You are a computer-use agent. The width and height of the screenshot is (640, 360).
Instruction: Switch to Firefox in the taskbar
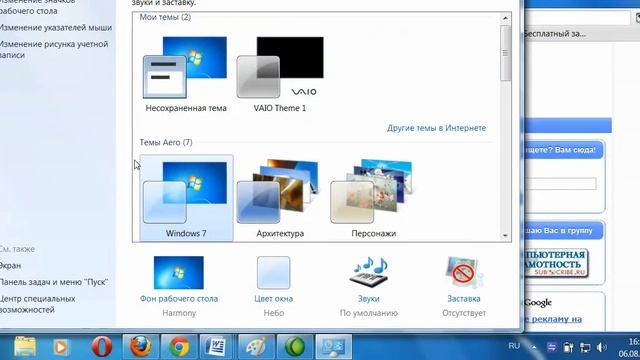click(141, 347)
